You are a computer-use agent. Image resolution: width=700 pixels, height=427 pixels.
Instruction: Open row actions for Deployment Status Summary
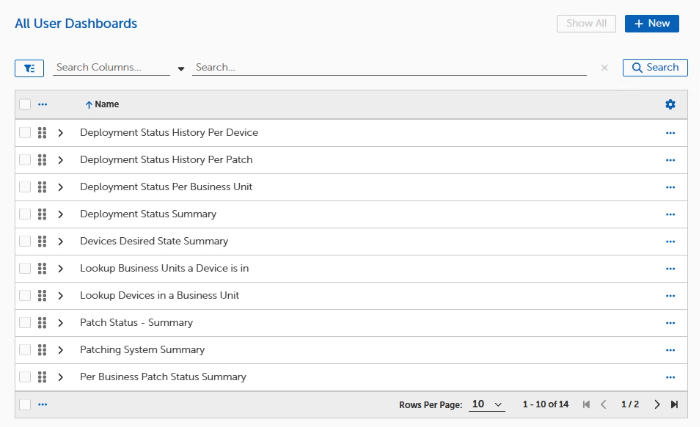670,214
